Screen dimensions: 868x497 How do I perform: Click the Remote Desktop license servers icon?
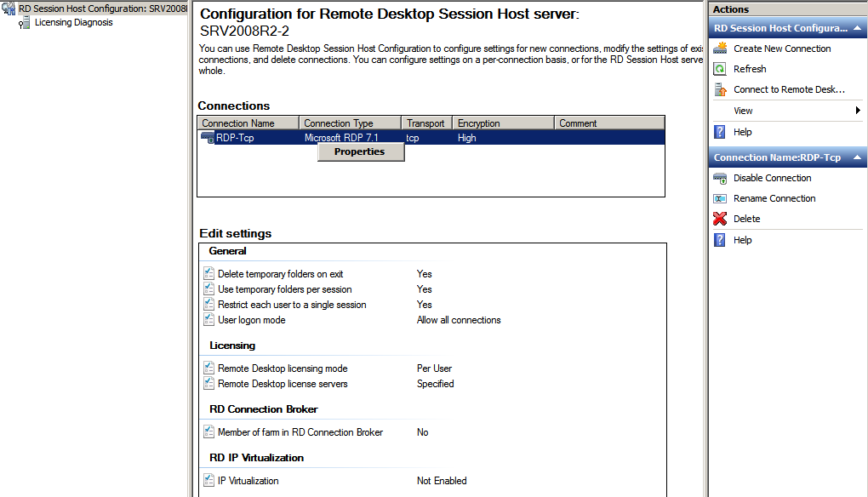(208, 384)
